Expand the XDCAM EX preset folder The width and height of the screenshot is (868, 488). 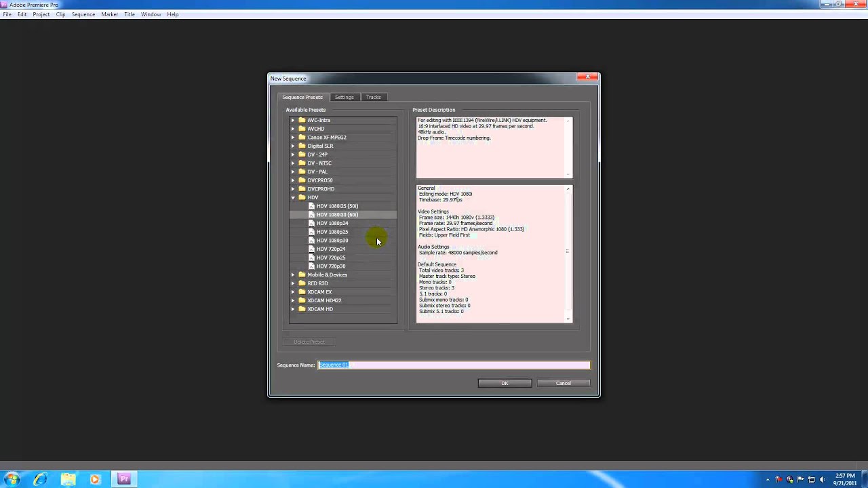tap(293, 291)
